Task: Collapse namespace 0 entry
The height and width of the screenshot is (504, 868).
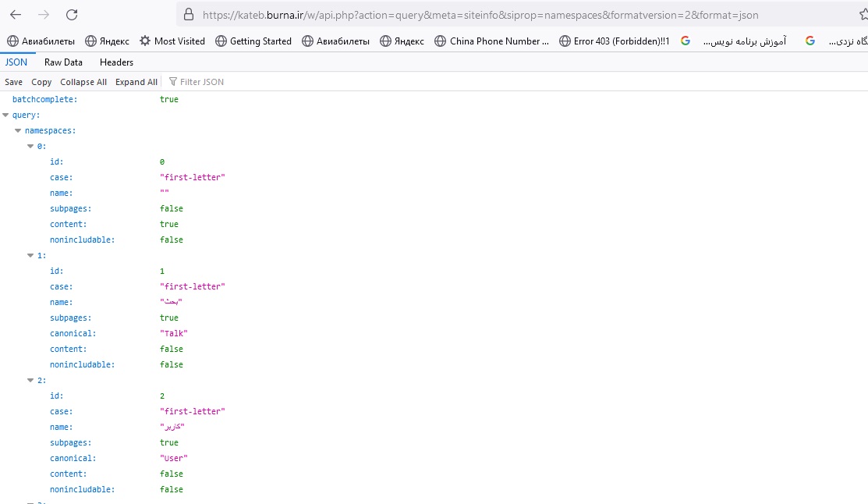Action: click(x=30, y=146)
